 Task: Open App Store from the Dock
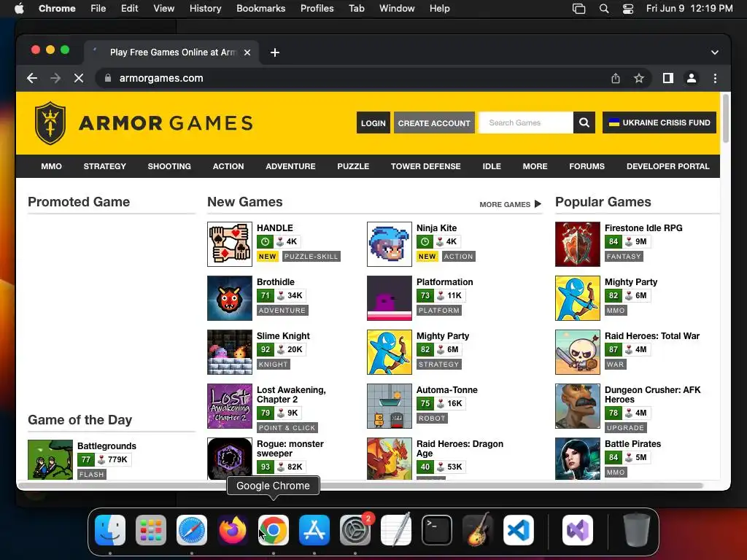pos(314,530)
